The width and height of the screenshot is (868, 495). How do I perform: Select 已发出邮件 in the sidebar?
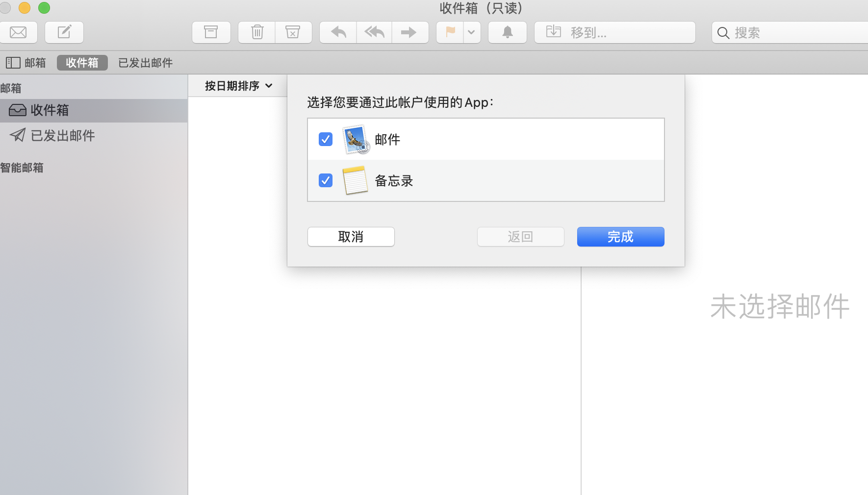click(62, 135)
